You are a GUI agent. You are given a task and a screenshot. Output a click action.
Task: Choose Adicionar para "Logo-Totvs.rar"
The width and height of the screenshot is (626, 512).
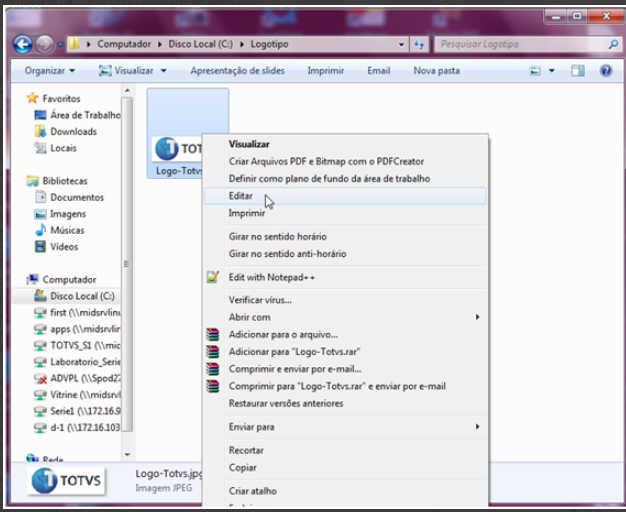tap(345, 351)
